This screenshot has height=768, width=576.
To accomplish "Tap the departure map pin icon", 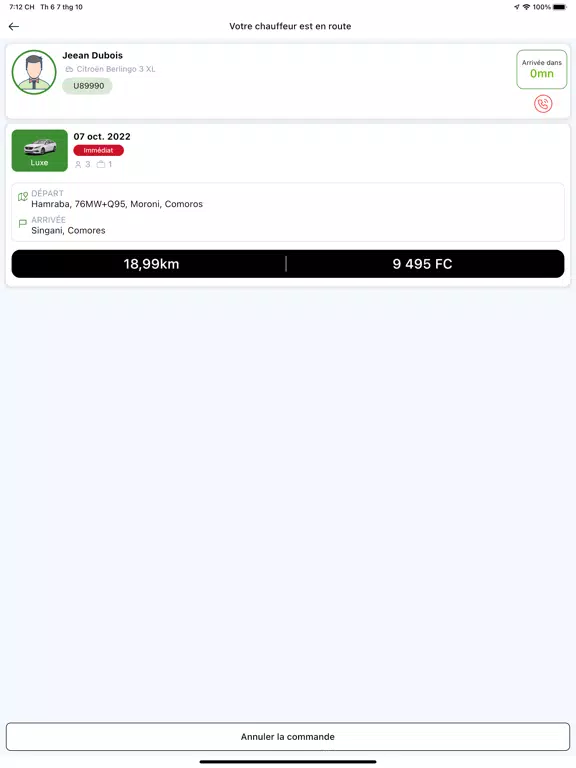I will 23,197.
